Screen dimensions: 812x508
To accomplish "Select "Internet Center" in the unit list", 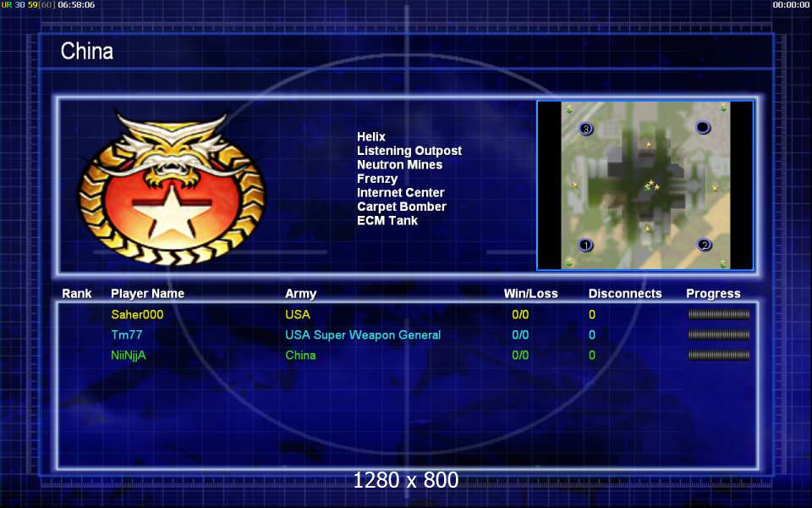I will click(400, 193).
